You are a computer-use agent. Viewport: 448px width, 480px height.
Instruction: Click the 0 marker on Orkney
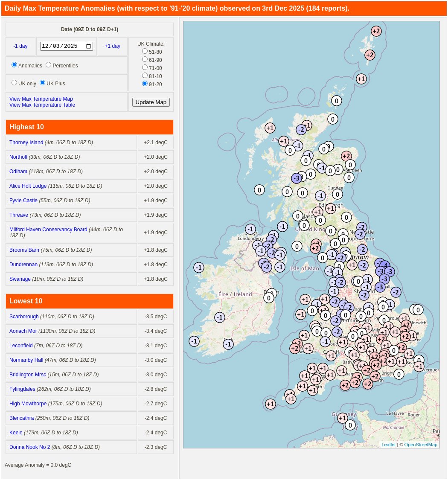337,101
